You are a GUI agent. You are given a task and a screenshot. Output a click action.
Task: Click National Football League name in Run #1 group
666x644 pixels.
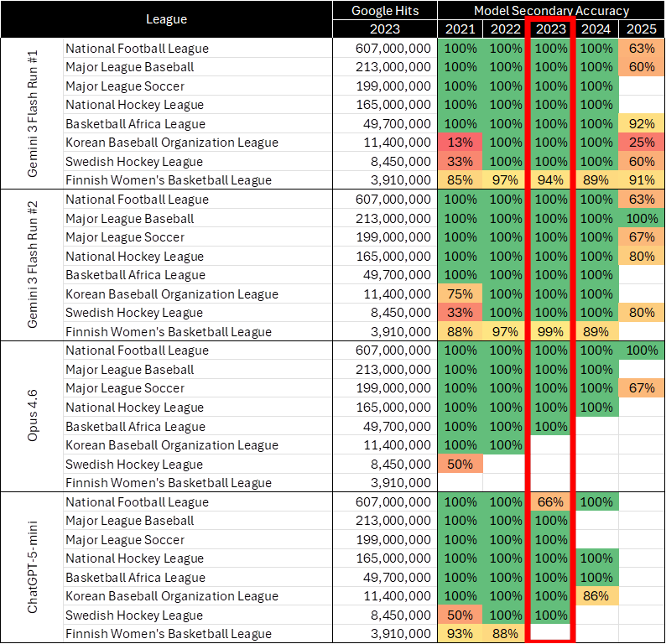click(x=138, y=49)
